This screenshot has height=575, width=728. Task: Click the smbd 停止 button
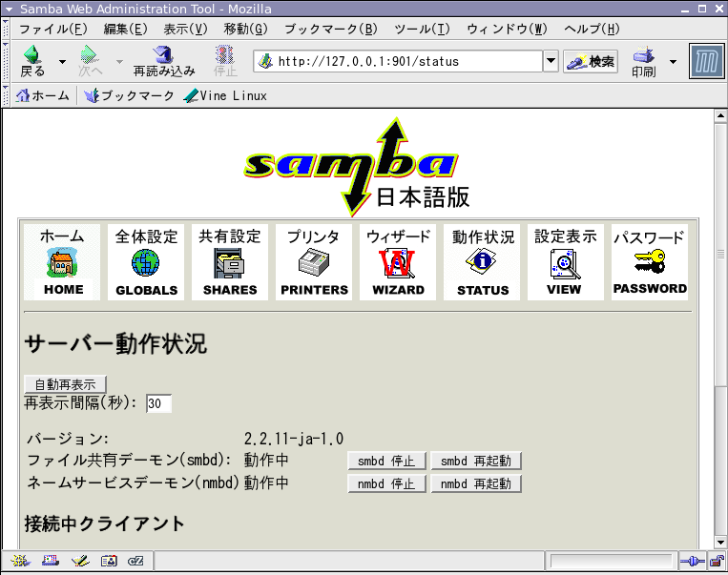[386, 461]
